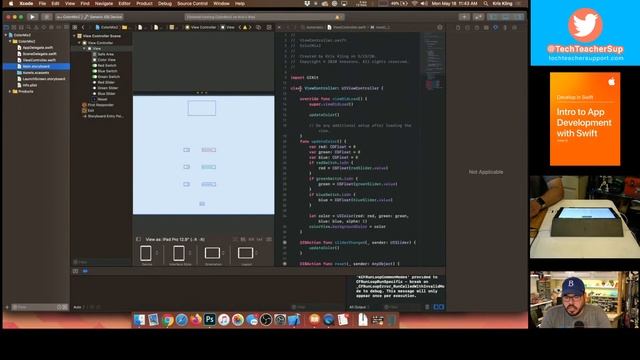Open the File menu
This screenshot has height=360, width=640.
42,4
